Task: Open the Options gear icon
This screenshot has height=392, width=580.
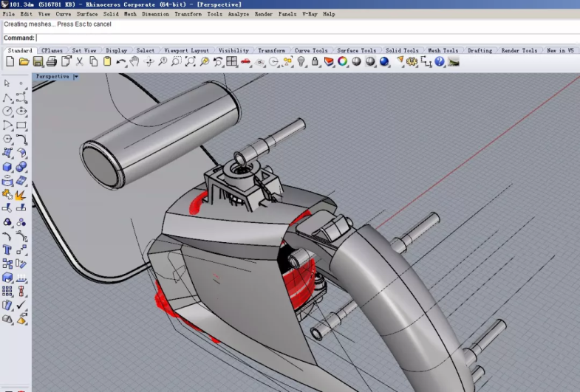Action: click(x=412, y=62)
